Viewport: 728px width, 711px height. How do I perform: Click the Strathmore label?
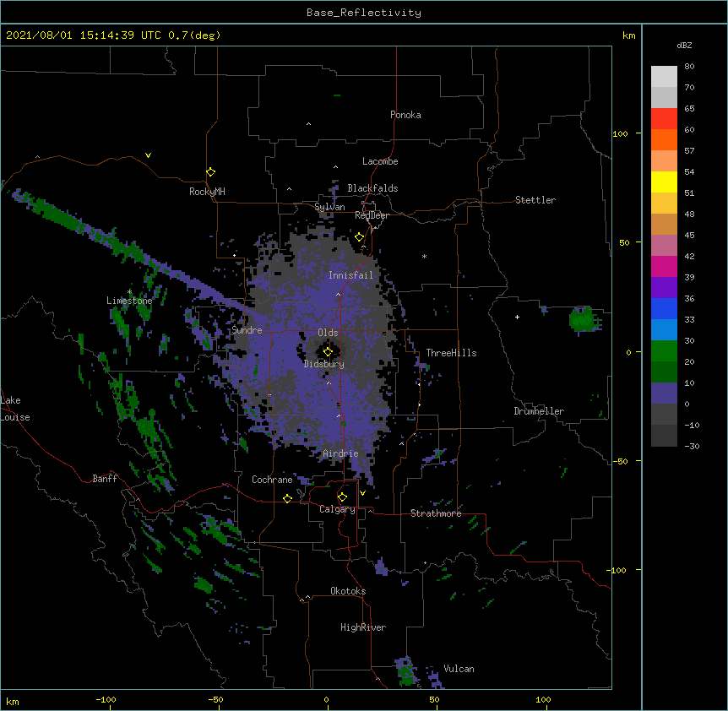click(x=436, y=513)
